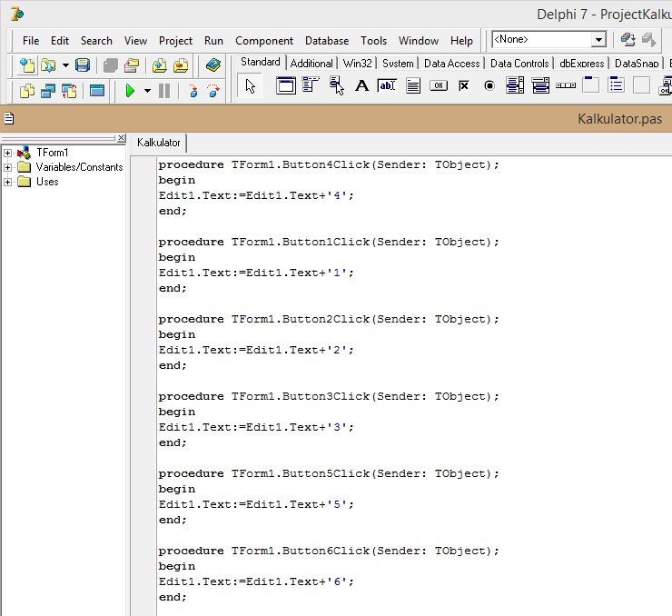672x616 pixels.
Task: Select the MainMenu component in palette
Action: coord(311,85)
